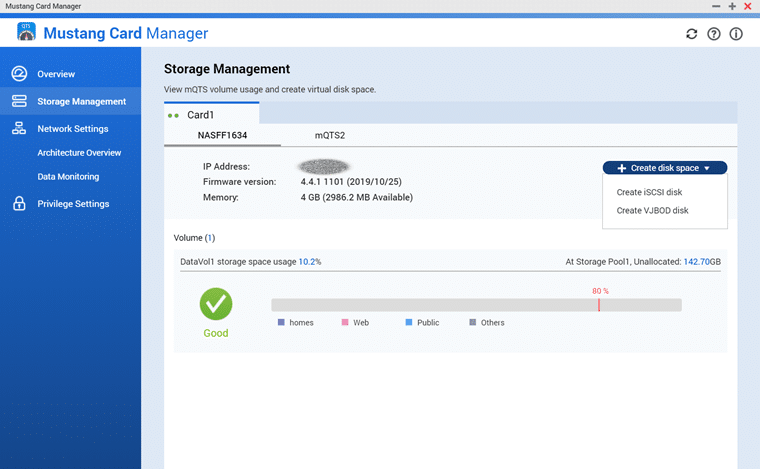Choose Create VJBOD disk option
Screen dimensions: 760x469
click(652, 211)
